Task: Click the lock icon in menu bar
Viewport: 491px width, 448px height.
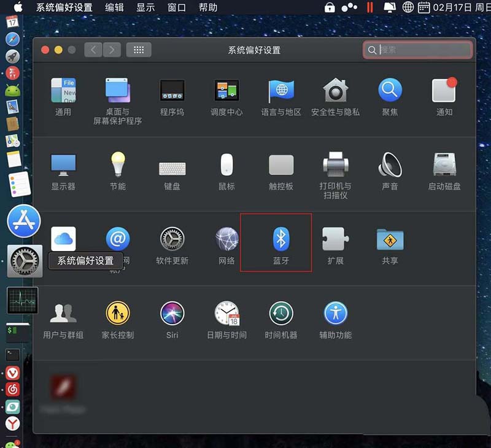Action: (330, 7)
